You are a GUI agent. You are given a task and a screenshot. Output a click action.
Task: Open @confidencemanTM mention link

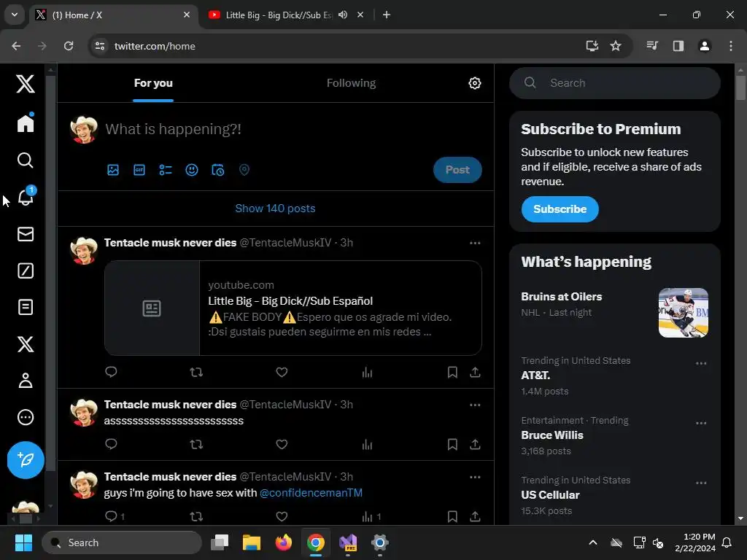311,492
